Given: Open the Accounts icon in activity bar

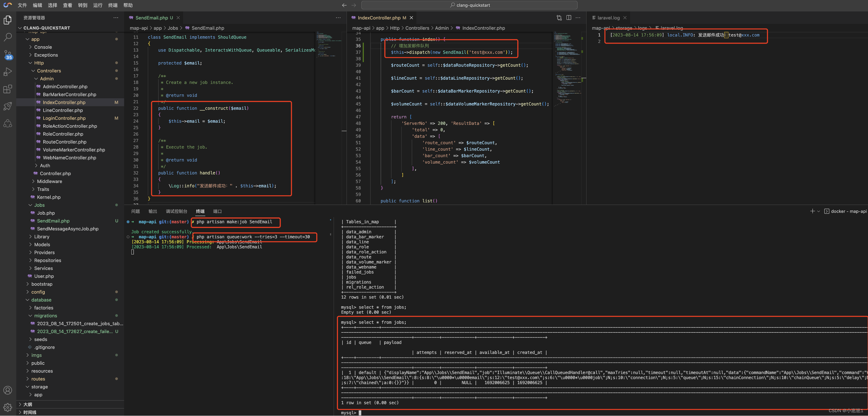Looking at the screenshot, I should click(x=8, y=390).
